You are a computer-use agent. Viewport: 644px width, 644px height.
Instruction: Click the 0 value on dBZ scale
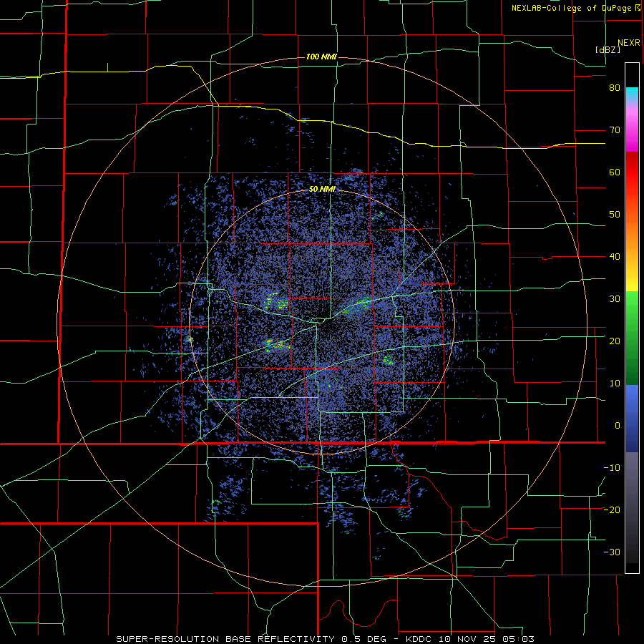tap(618, 426)
